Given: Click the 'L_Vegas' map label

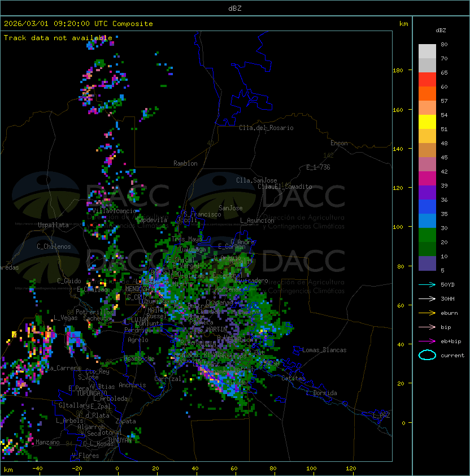Looking at the screenshot, I should [66, 318].
